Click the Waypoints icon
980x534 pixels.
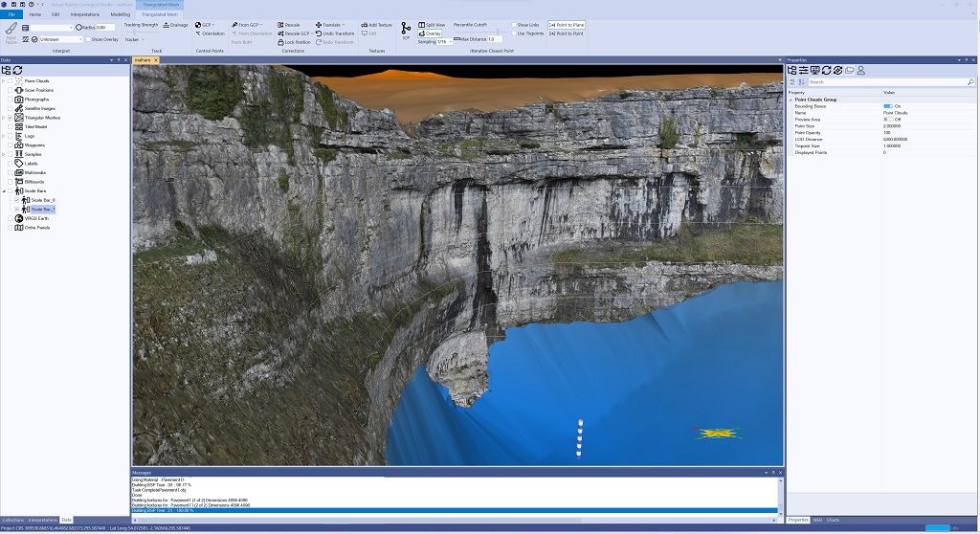click(19, 145)
